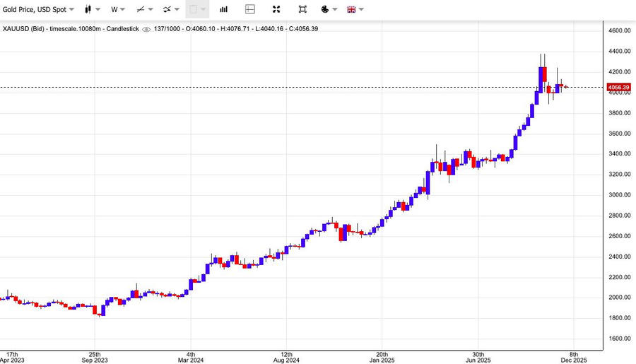Screen dimensions: 636x364
Task: Click the dropdown arrow beside the palette icon
Action: [x=334, y=10]
